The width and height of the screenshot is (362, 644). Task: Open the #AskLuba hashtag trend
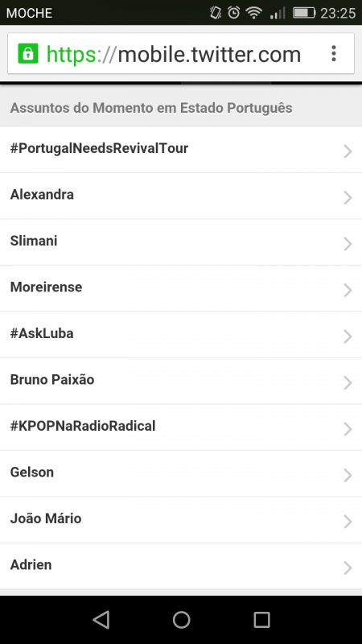click(181, 335)
